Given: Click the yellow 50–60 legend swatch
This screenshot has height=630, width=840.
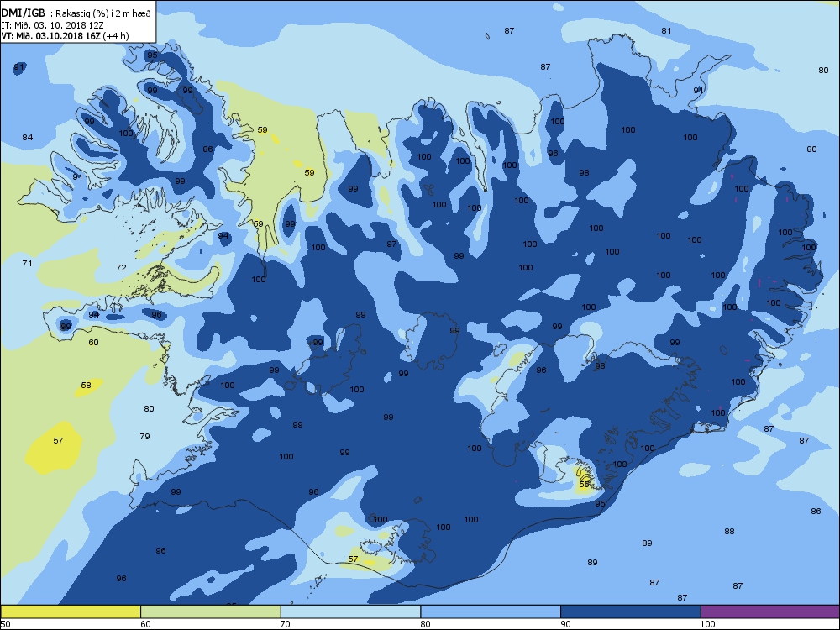Looking at the screenshot, I should point(71,612).
